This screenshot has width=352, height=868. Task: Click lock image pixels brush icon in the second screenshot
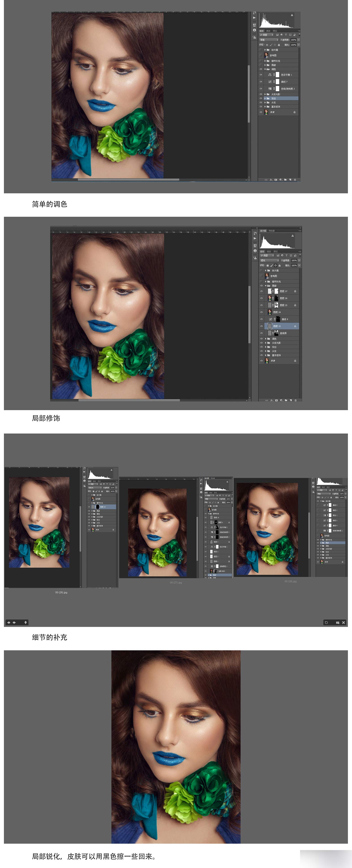click(x=272, y=266)
